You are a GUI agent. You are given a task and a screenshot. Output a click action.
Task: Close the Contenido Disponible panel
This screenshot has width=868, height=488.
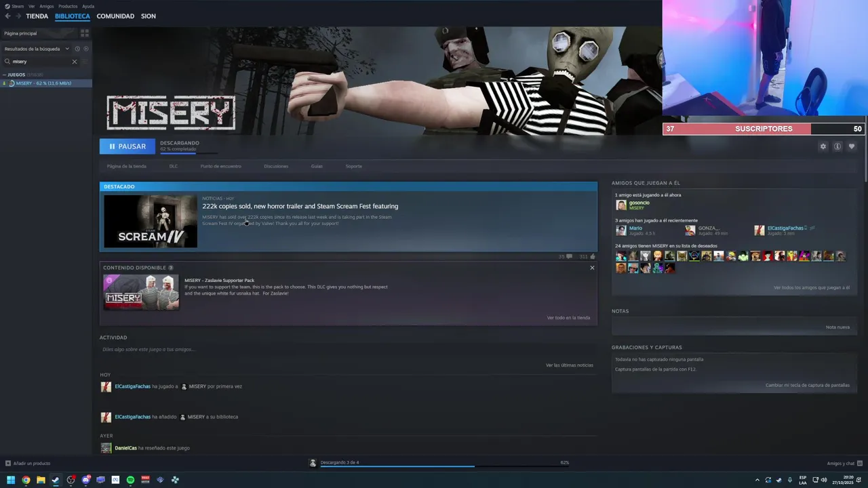click(592, 268)
